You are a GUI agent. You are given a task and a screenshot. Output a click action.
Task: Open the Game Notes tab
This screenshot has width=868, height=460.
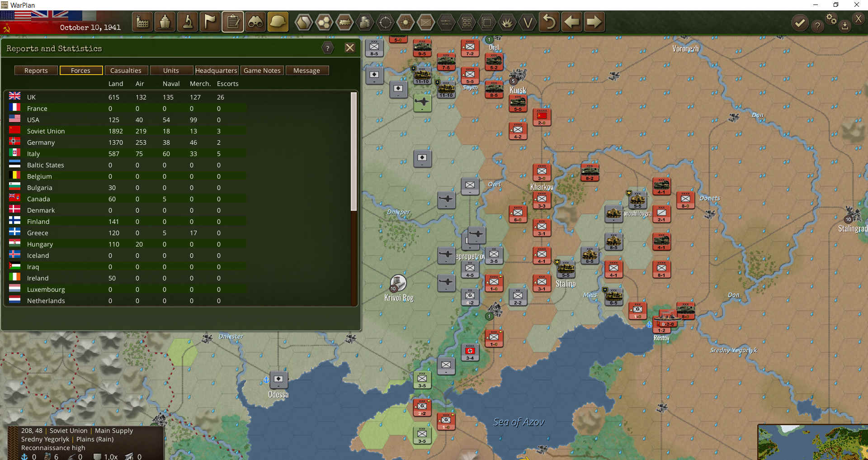(x=262, y=71)
